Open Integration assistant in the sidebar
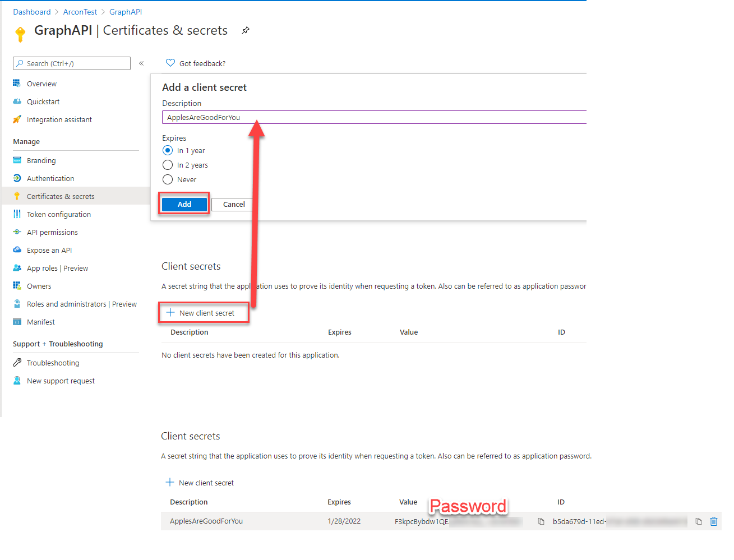The width and height of the screenshot is (734, 560). pos(59,119)
